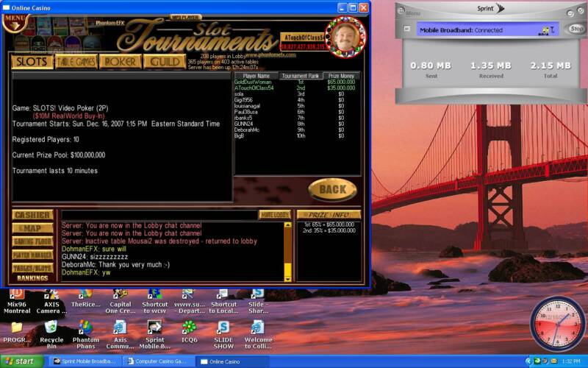Open www.su... Depart... desktop shortcut
This screenshot has height=368, width=588.
pyautogui.click(x=190, y=302)
